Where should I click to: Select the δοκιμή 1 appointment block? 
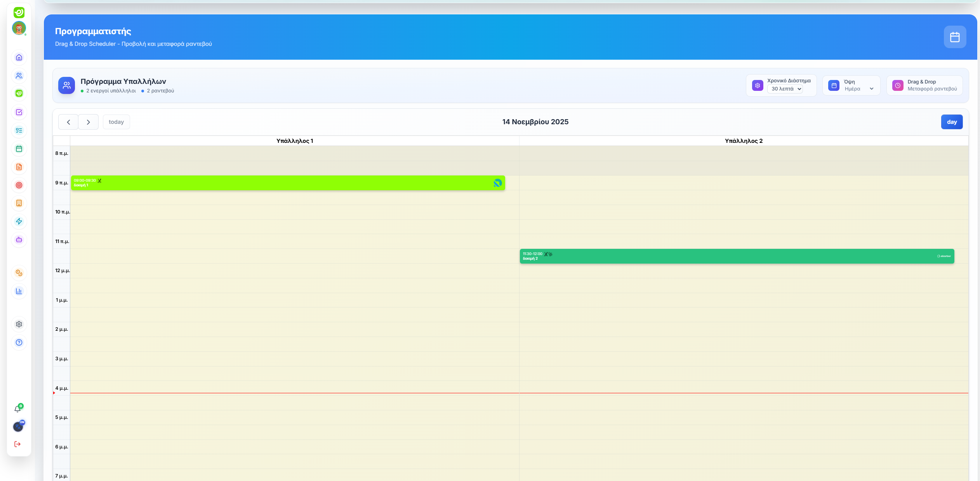[287, 182]
